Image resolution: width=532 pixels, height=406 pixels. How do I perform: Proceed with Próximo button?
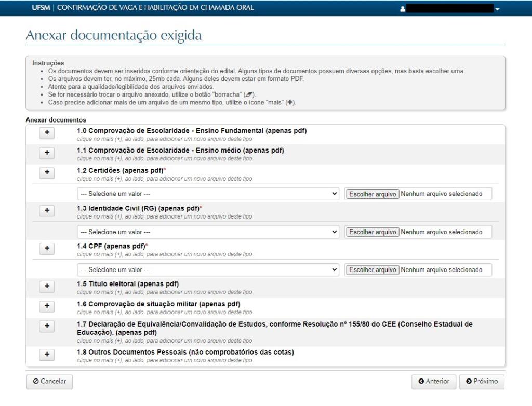coord(482,382)
